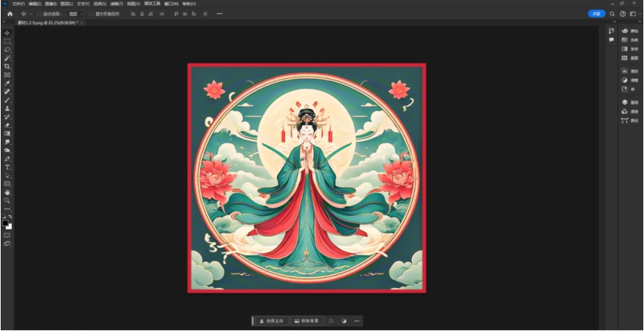Select the Move tool in toolbar
The width and height of the screenshot is (644, 331).
(7, 33)
